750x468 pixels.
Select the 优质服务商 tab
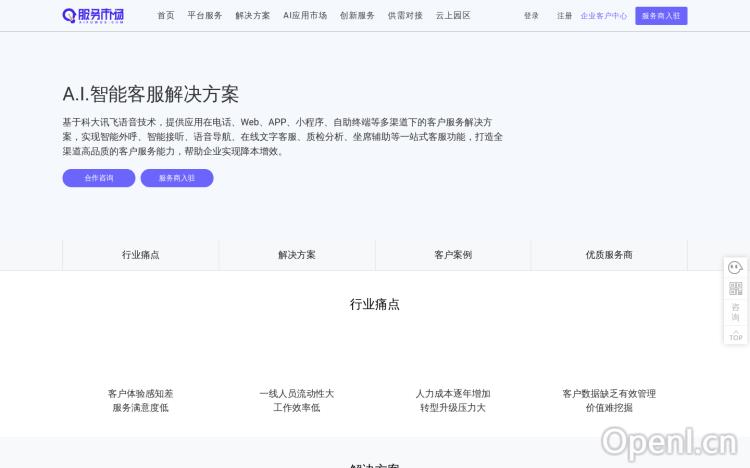coord(609,255)
